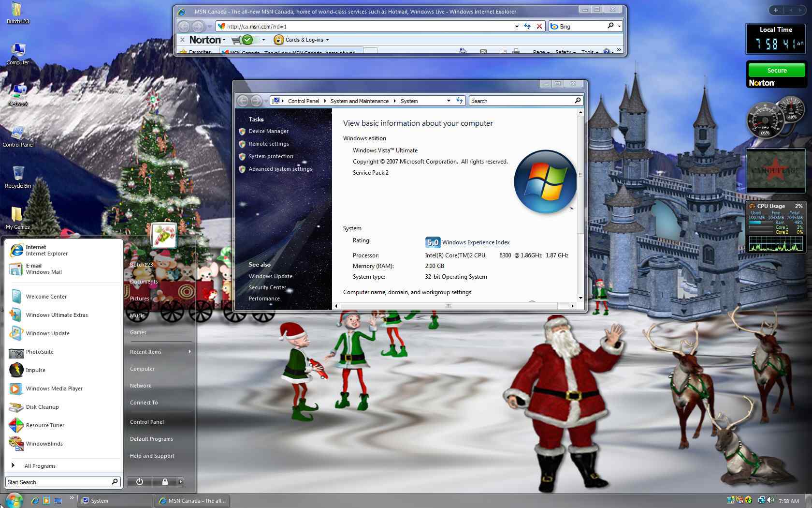812x508 pixels.
Task: Open Recycle Bin desktop icon
Action: pos(18,177)
